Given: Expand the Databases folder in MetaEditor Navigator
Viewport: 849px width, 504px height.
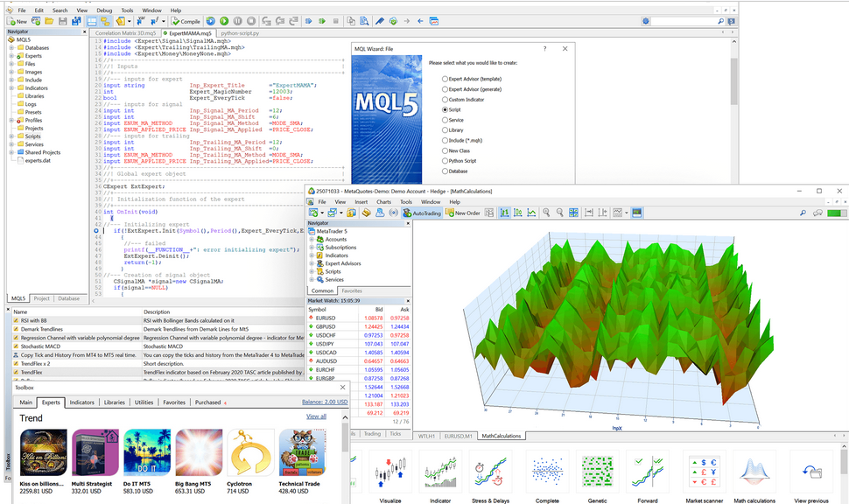Looking at the screenshot, I should 11,47.
